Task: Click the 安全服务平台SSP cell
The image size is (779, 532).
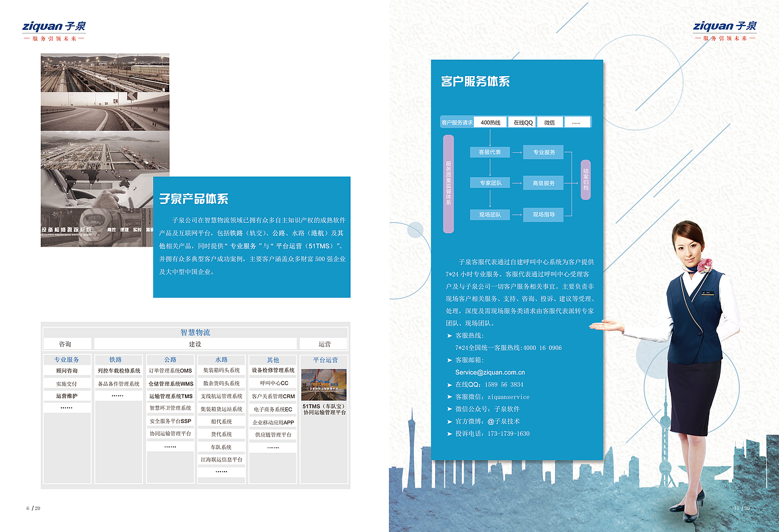Action: (x=170, y=421)
